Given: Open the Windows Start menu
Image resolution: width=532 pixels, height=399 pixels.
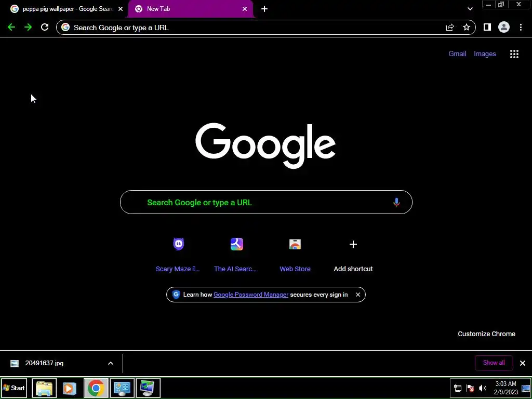Looking at the screenshot, I should [x=14, y=388].
